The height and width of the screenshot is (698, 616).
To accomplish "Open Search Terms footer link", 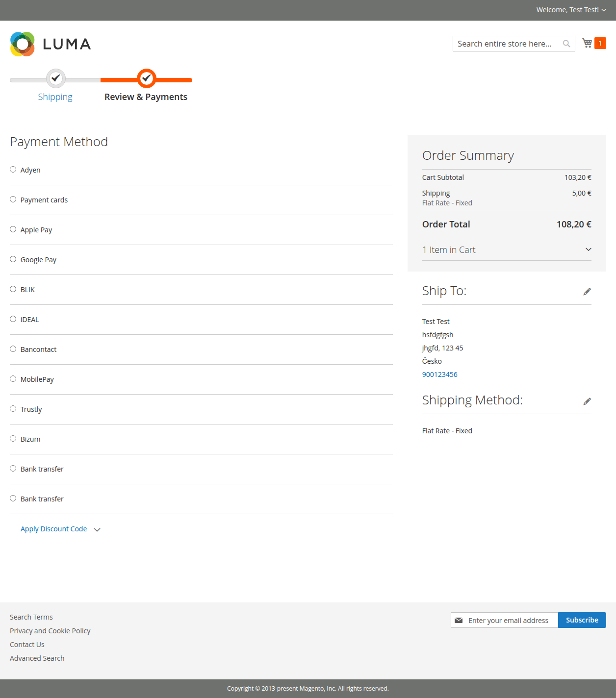I will [31, 617].
